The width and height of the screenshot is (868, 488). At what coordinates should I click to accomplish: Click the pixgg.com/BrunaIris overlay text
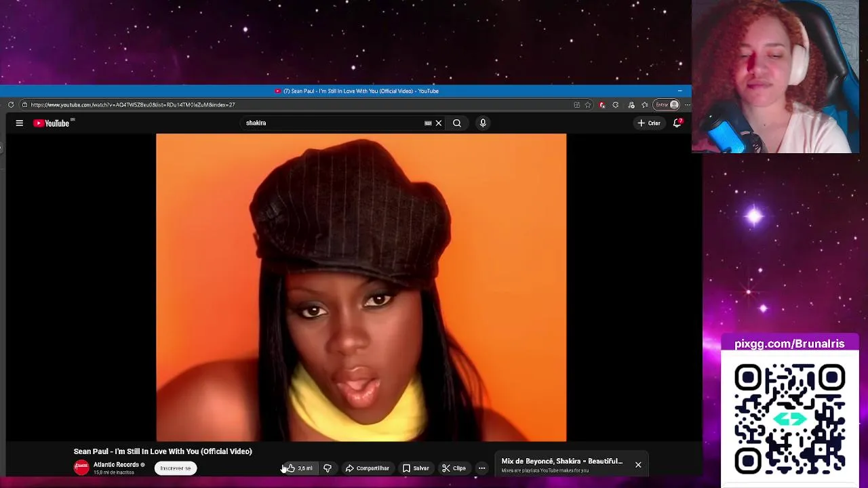click(789, 344)
